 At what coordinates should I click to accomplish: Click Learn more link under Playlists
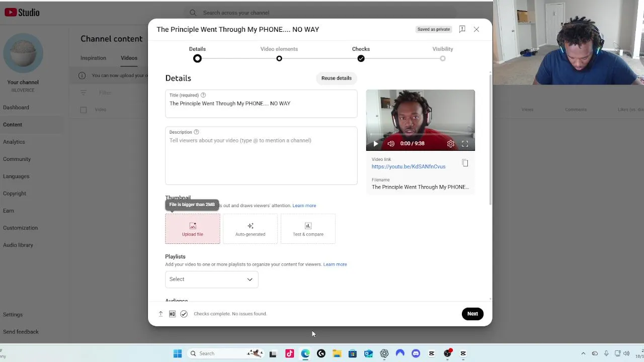click(x=335, y=264)
